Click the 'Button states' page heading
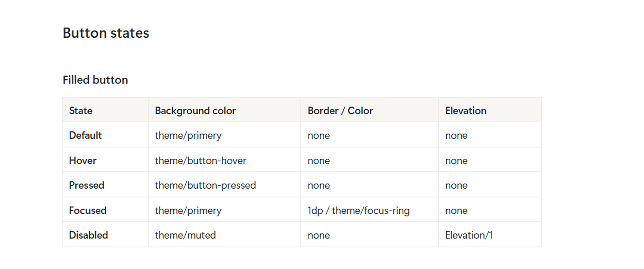The width and height of the screenshot is (644, 269). pos(106,33)
